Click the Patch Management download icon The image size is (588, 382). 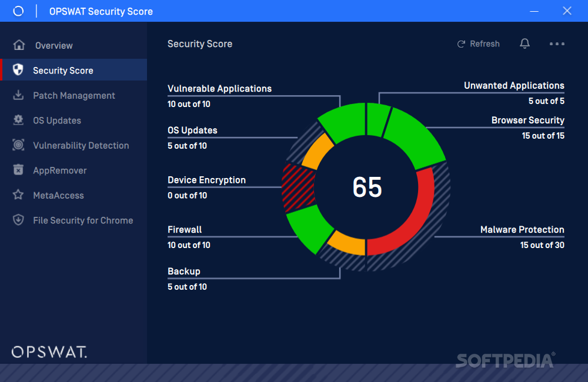18,95
